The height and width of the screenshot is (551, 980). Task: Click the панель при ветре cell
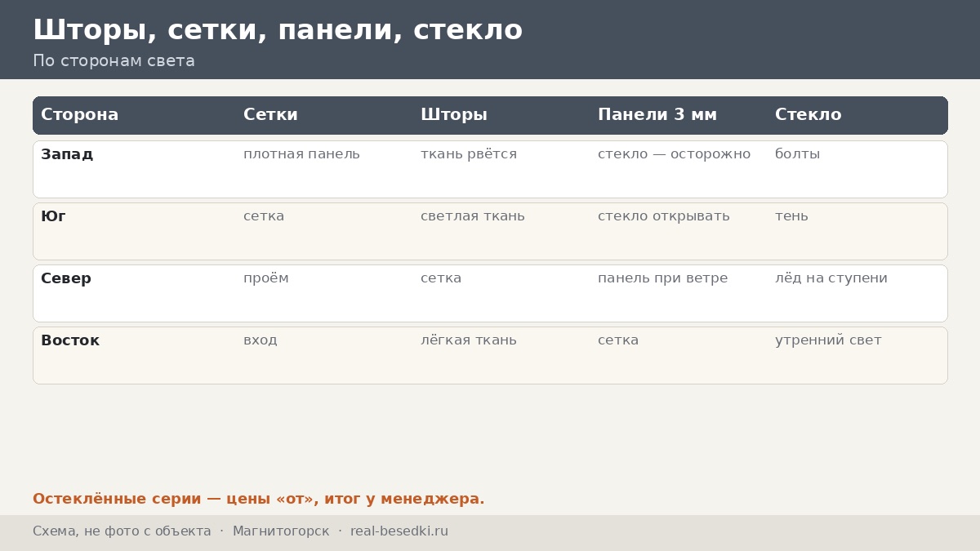[662, 278]
